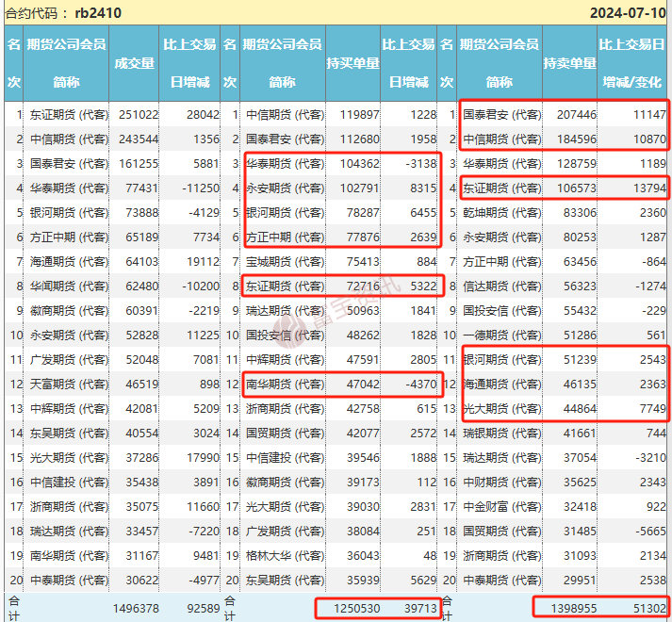Click volume change value 28042
This screenshot has height=622, width=672.
pos(203,114)
